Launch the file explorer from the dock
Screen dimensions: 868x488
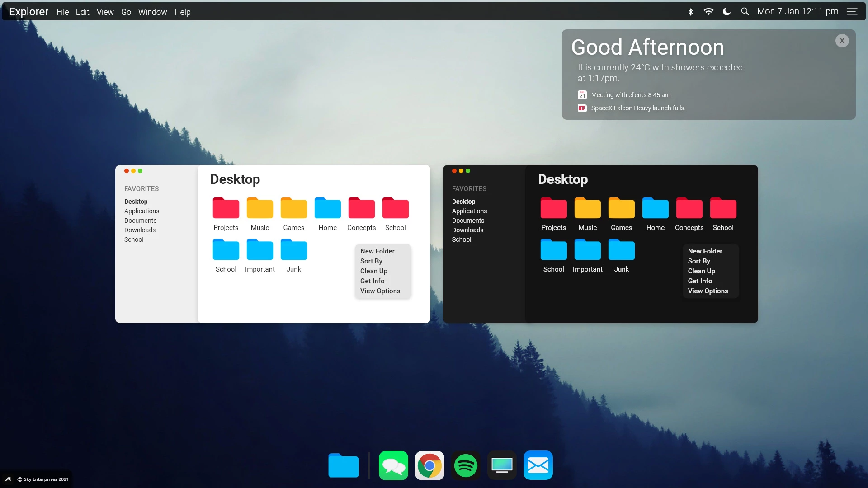coord(343,465)
